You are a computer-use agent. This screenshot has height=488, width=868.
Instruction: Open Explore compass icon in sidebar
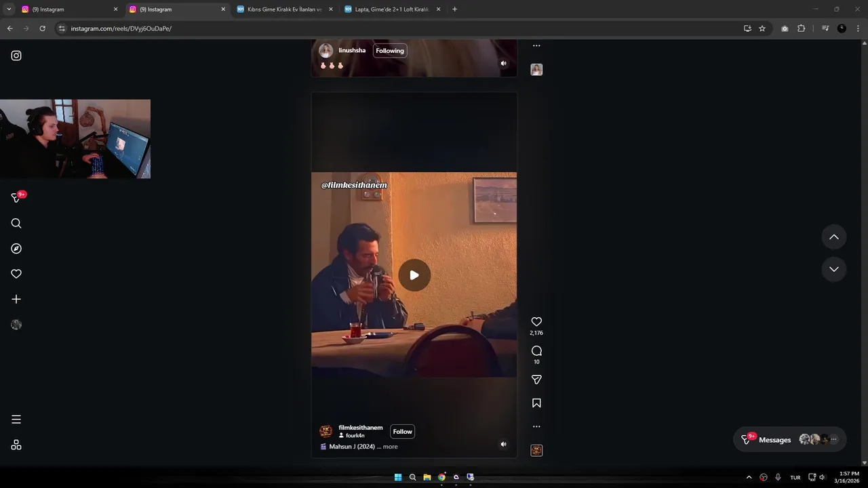(16, 249)
